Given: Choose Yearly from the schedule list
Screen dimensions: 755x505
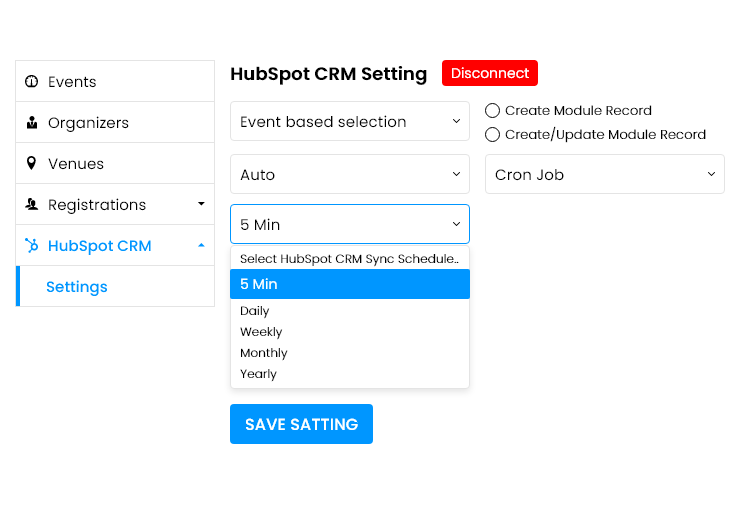Looking at the screenshot, I should pos(350,374).
